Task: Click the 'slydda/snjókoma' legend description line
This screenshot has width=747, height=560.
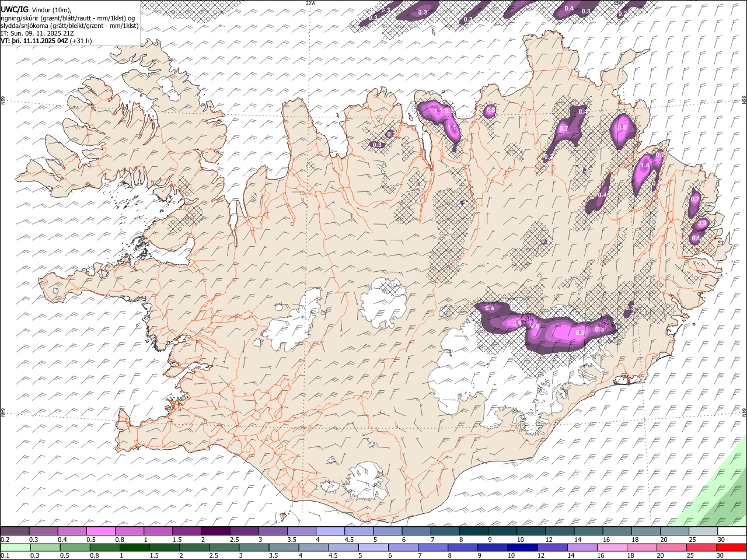Action: 70,26
